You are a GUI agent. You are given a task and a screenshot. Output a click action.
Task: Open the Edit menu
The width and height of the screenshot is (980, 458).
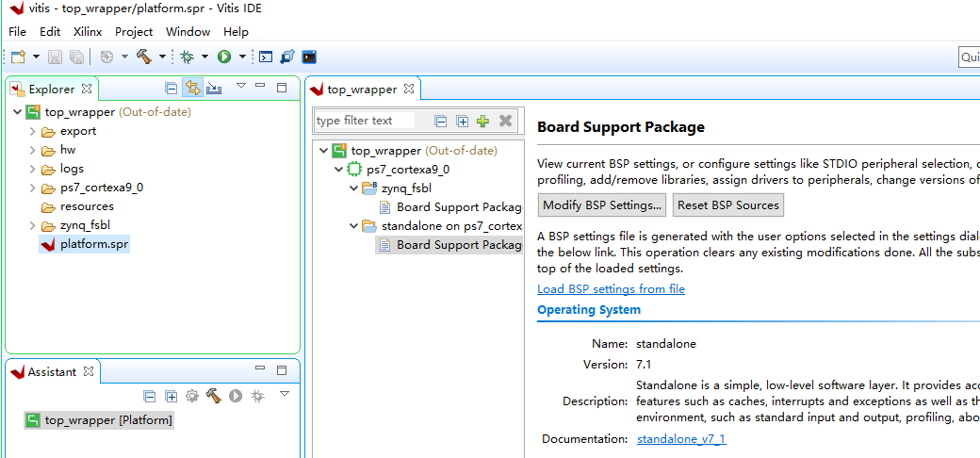tap(50, 32)
